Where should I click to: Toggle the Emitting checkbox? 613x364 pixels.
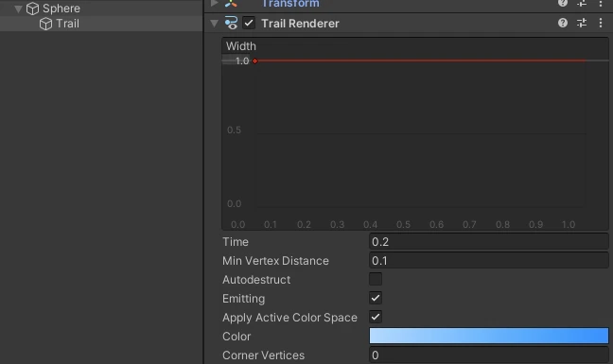pos(376,298)
